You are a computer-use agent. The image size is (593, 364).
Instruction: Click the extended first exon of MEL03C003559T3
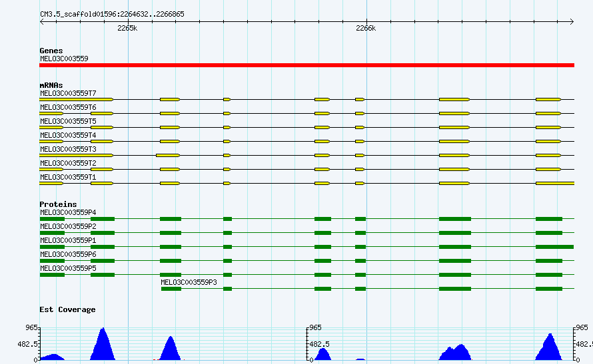click(77, 155)
